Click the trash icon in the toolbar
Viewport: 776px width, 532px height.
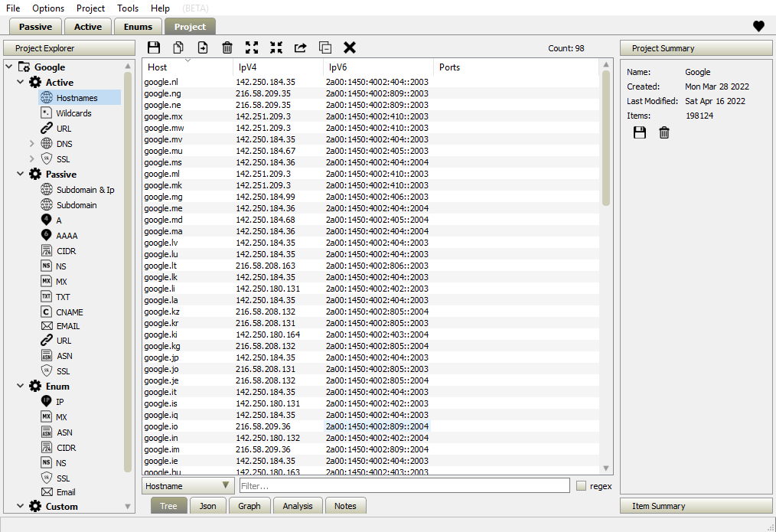pos(227,47)
